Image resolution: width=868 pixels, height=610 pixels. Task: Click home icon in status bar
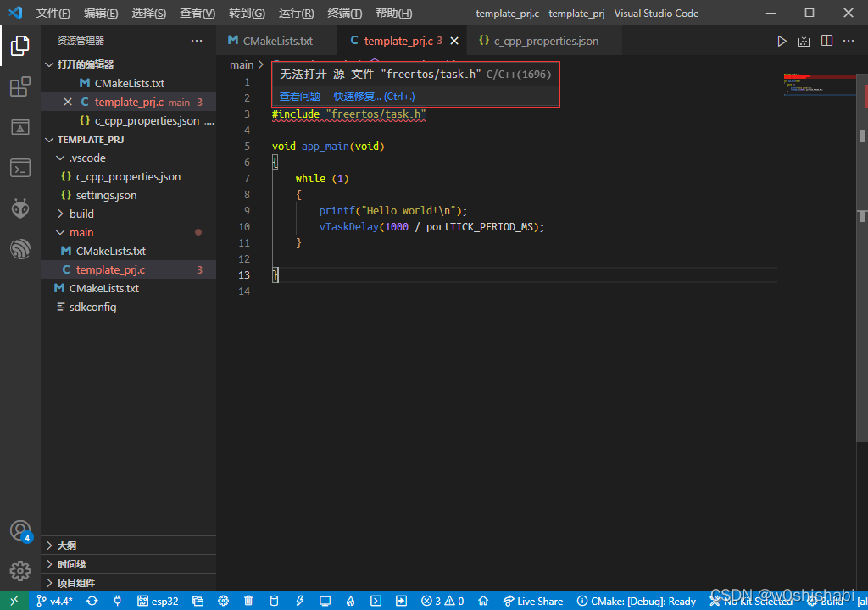pos(483,601)
